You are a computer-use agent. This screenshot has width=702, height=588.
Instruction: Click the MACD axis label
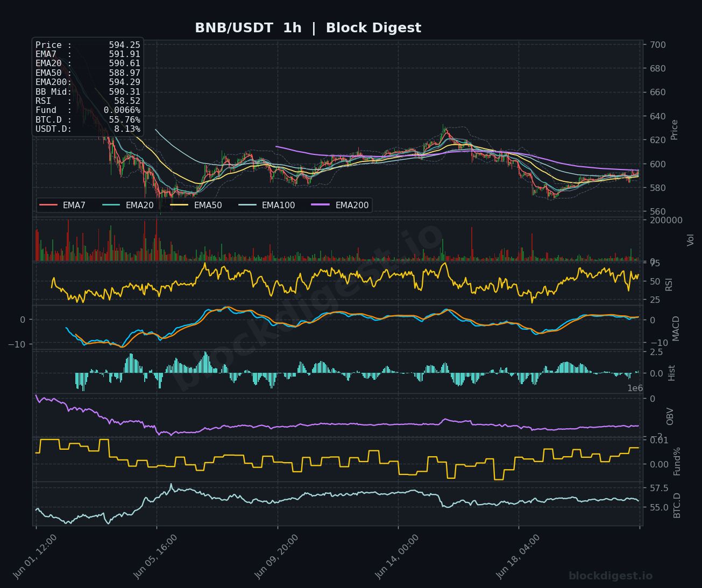676,328
